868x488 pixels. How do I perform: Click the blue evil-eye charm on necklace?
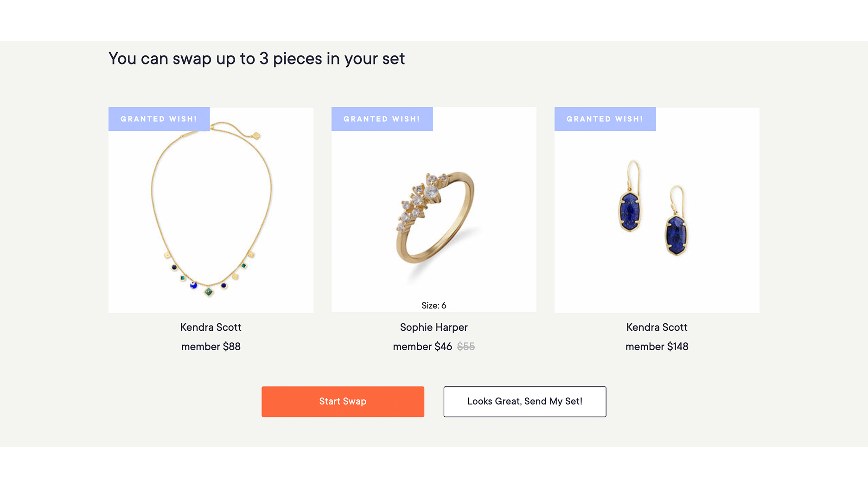coord(194,285)
